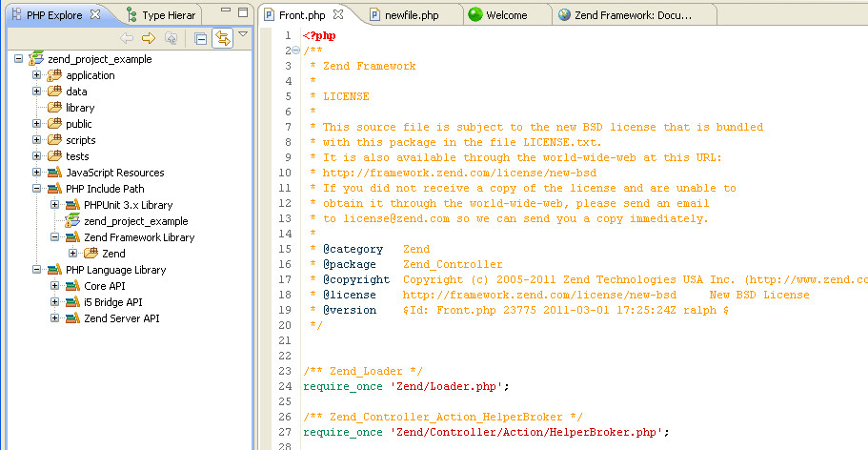Click the data folder icon
This screenshot has height=450, width=868.
coord(54,91)
